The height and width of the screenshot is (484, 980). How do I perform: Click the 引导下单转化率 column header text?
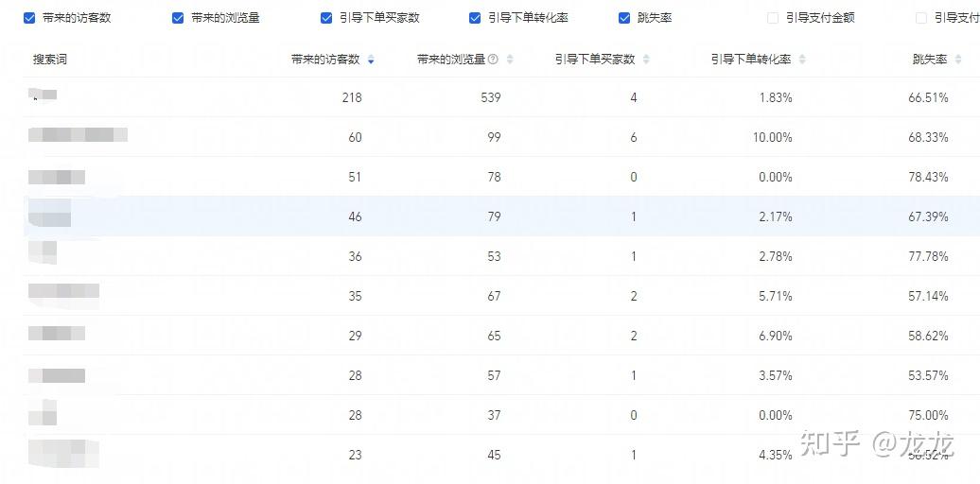point(751,60)
